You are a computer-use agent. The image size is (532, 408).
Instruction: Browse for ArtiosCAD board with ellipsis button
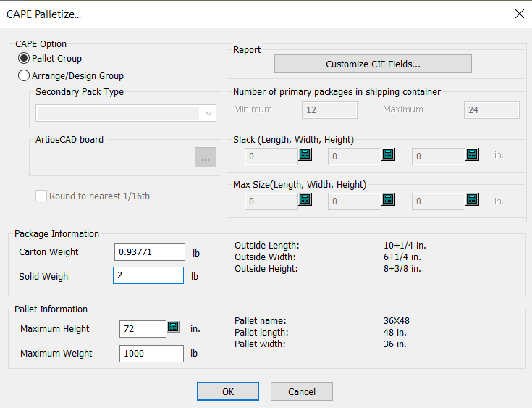205,157
